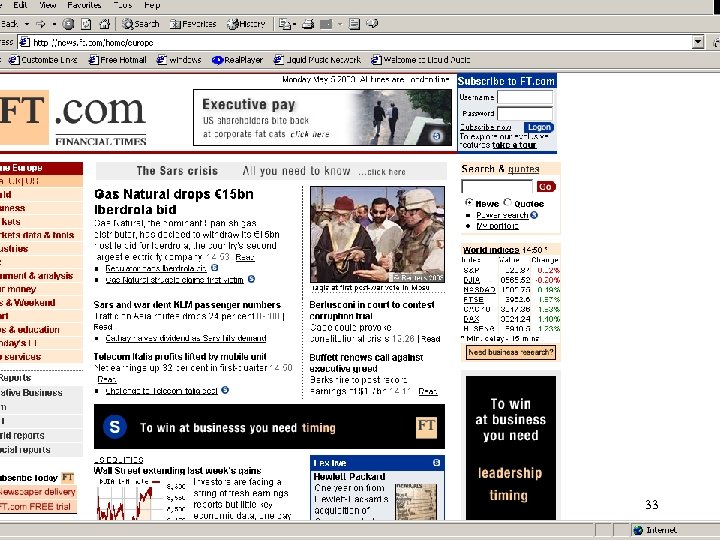Click the Sars crisis banner
This screenshot has height=540, width=720.
point(271,171)
